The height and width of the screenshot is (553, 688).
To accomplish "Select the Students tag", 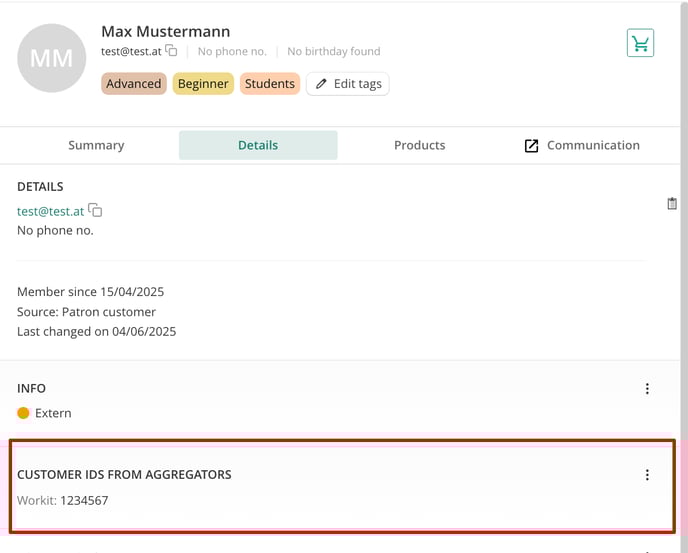I will (x=270, y=84).
